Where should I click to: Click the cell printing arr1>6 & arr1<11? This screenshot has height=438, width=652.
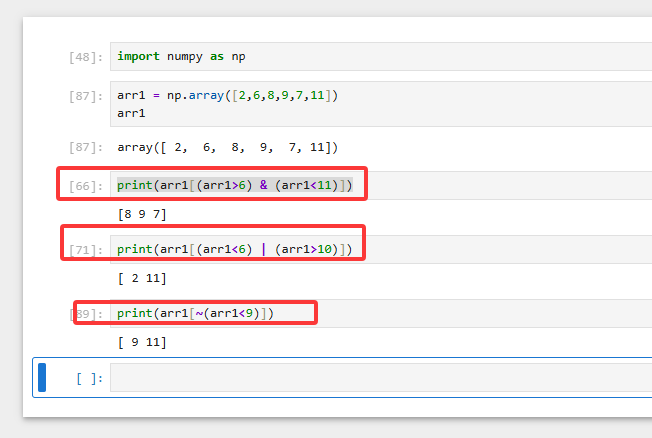click(x=380, y=185)
